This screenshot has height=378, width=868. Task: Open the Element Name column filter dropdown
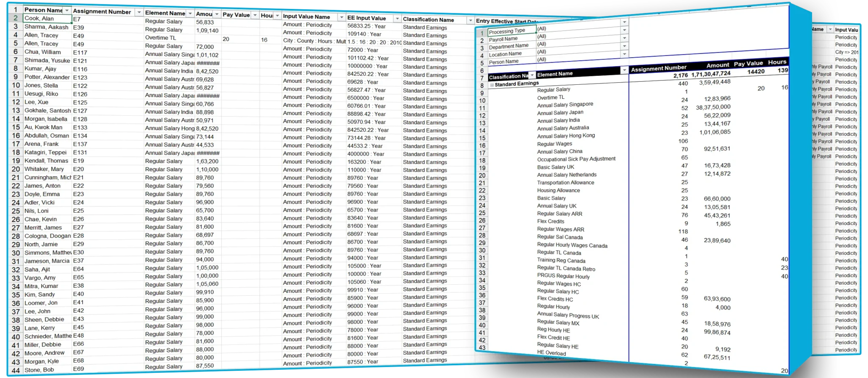tap(190, 14)
